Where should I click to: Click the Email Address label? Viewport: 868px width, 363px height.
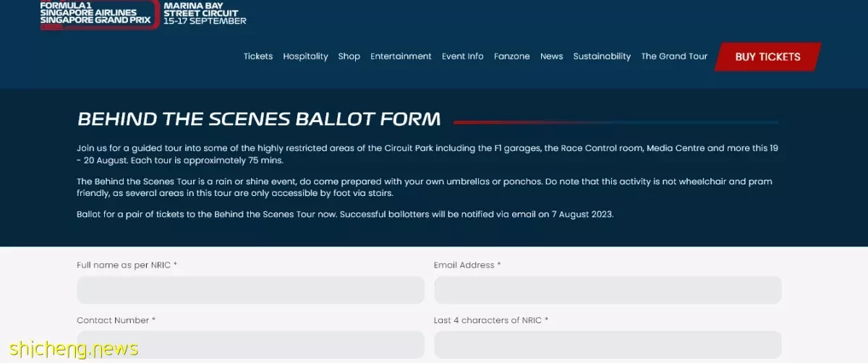point(467,265)
